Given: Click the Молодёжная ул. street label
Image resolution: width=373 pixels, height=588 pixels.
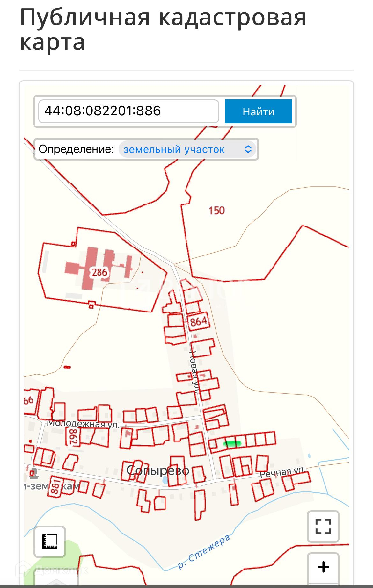Looking at the screenshot, I should [x=83, y=424].
